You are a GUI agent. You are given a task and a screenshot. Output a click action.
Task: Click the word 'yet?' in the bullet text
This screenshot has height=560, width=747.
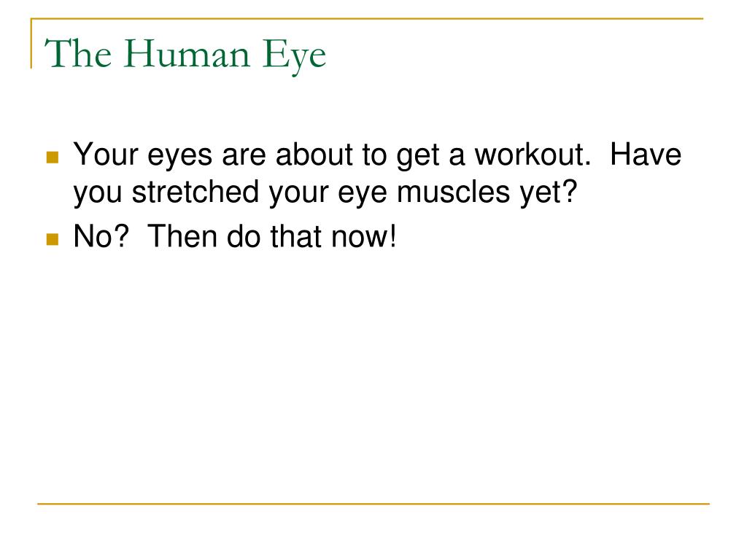point(549,194)
